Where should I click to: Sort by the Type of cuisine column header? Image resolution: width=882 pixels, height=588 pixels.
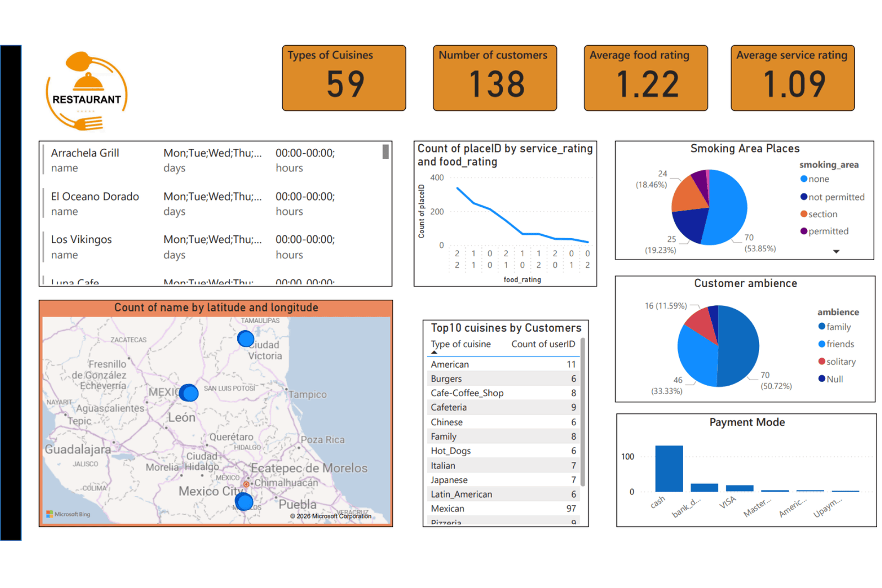coord(460,344)
